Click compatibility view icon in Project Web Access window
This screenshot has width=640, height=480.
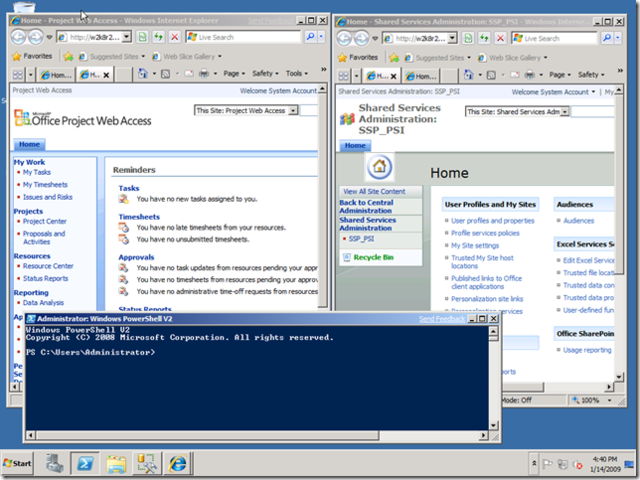142,37
